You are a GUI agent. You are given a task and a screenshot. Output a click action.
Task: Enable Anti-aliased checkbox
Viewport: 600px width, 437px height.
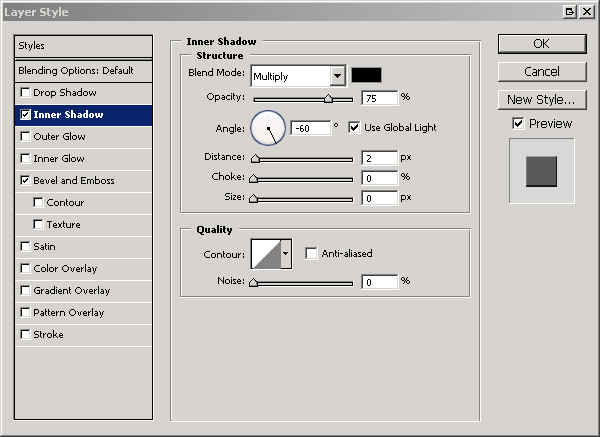pyautogui.click(x=311, y=254)
